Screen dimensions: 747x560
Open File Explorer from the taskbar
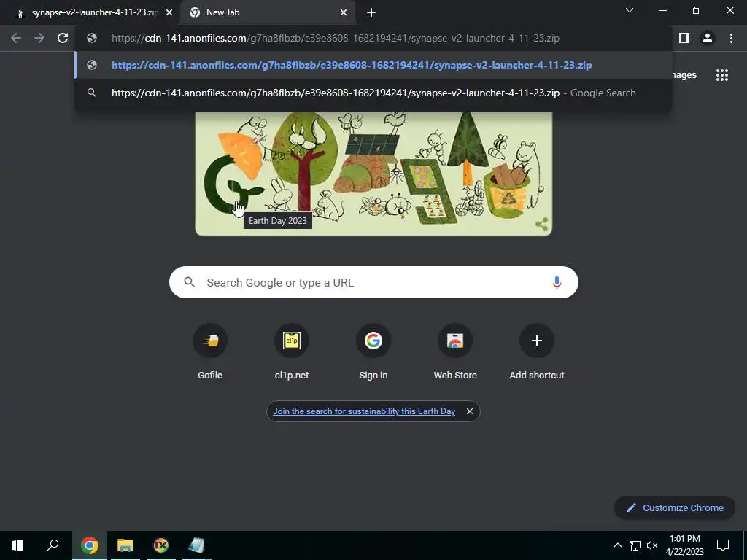pos(125,545)
